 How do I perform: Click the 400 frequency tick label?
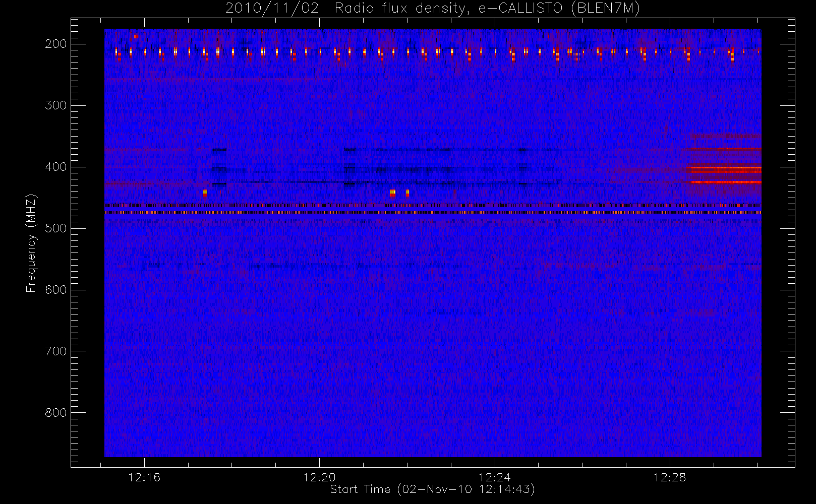[55, 167]
